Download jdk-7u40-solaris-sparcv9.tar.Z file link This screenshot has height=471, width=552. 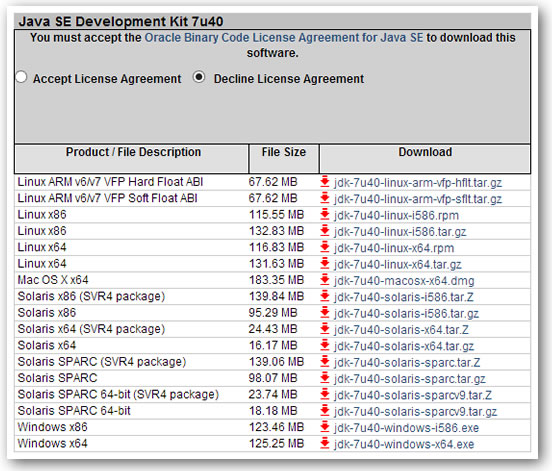coord(413,395)
